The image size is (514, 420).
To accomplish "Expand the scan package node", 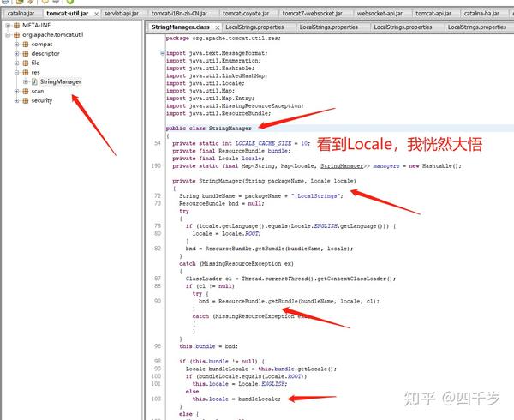I will (16, 91).
